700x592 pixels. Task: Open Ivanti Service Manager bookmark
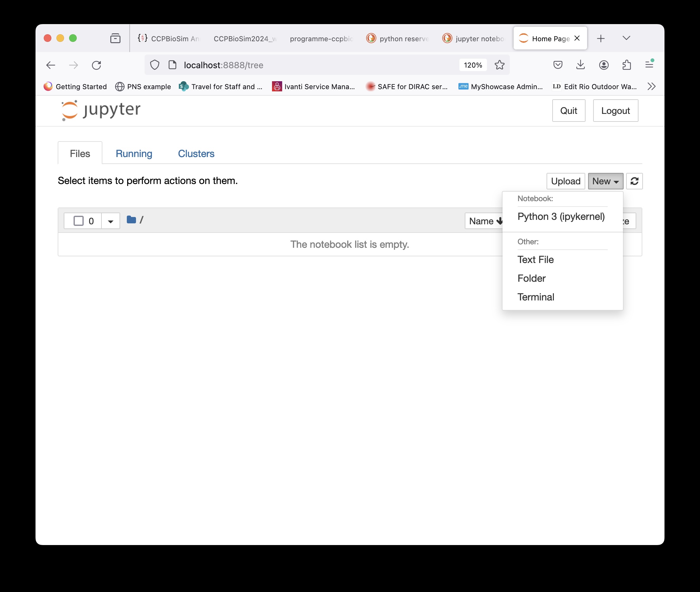(314, 87)
